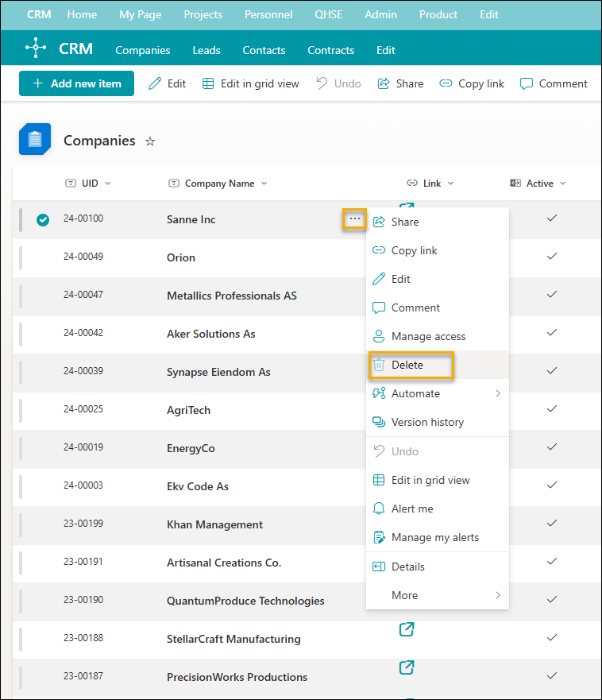This screenshot has width=602, height=700.
Task: Go to QHSE in the top navigation
Action: pos(329,15)
